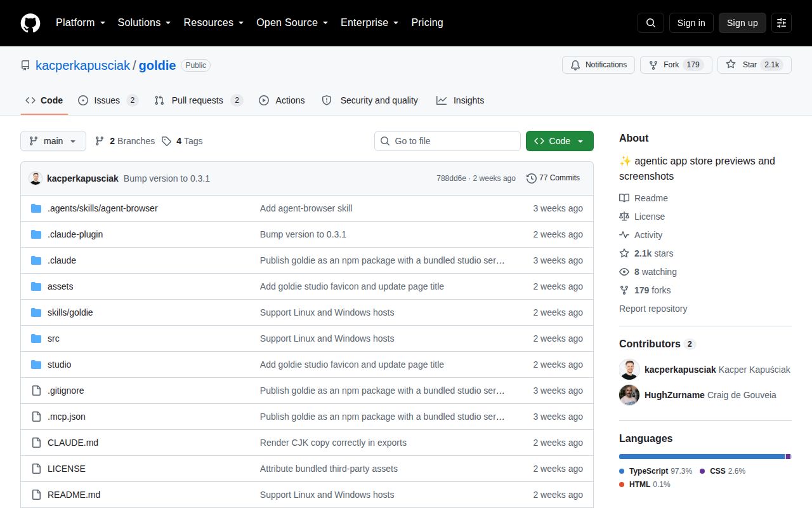
Task: Click CSS 2.6% language entry
Action: [x=723, y=471]
